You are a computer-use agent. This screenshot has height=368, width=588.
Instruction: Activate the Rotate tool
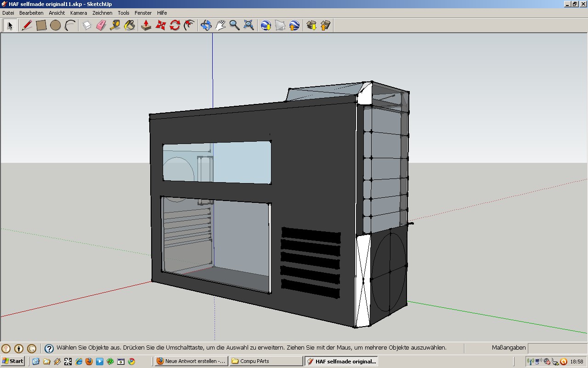175,25
